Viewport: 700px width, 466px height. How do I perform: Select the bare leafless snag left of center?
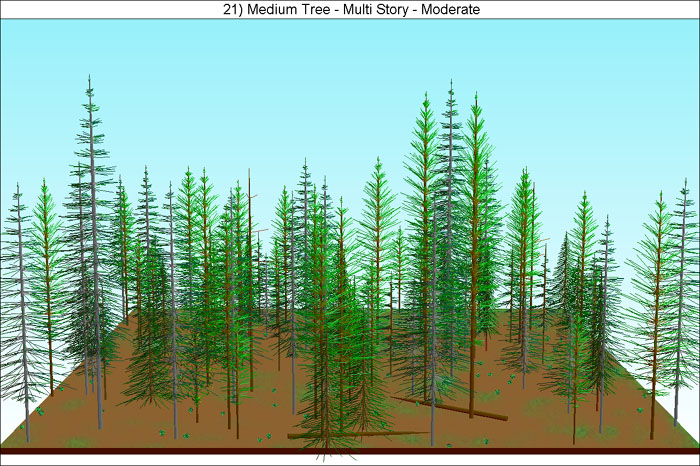250,250
